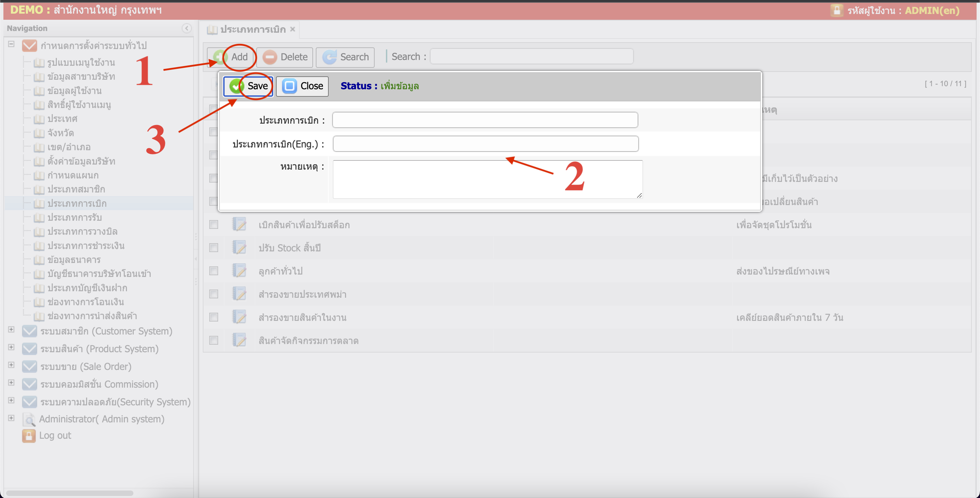Image resolution: width=980 pixels, height=498 pixels.
Task: Open ประเภทการรับ in navigation tree
Action: pos(74,217)
